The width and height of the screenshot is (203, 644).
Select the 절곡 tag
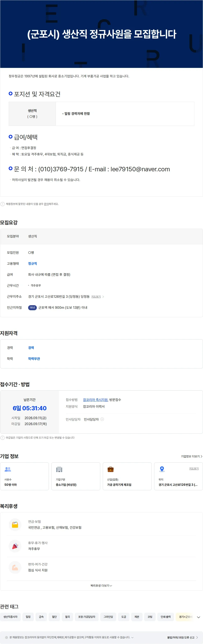click(x=67, y=617)
